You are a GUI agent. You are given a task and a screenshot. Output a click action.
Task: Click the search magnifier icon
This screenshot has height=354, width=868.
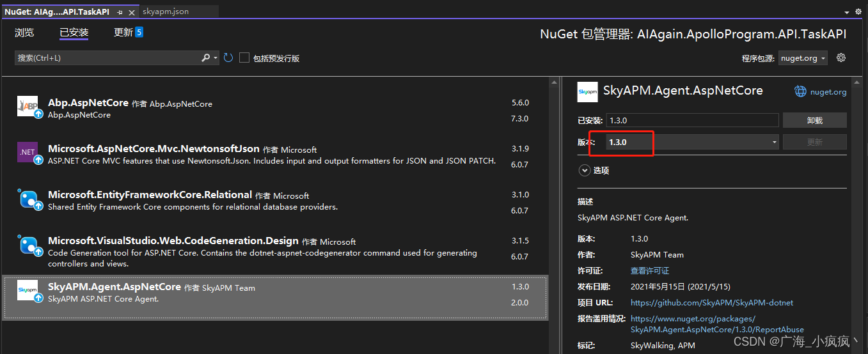point(206,58)
